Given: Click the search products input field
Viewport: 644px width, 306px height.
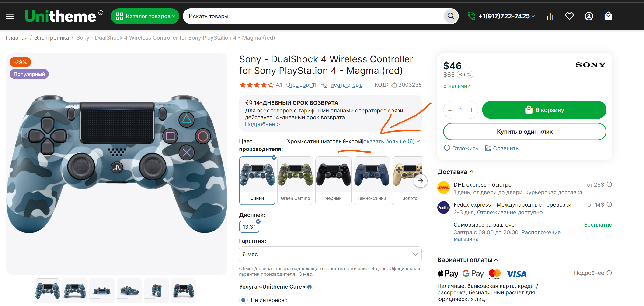Looking at the screenshot, I should coord(313,17).
